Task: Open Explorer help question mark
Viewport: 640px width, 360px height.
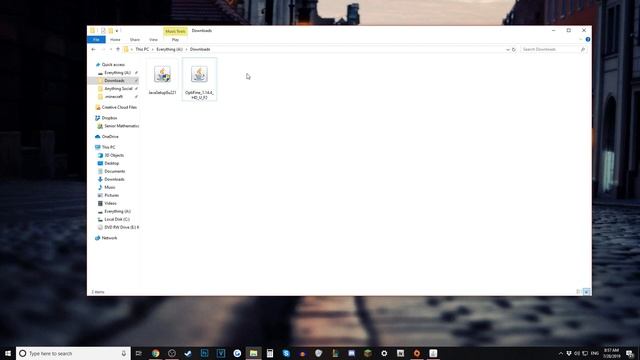Action: click(588, 40)
